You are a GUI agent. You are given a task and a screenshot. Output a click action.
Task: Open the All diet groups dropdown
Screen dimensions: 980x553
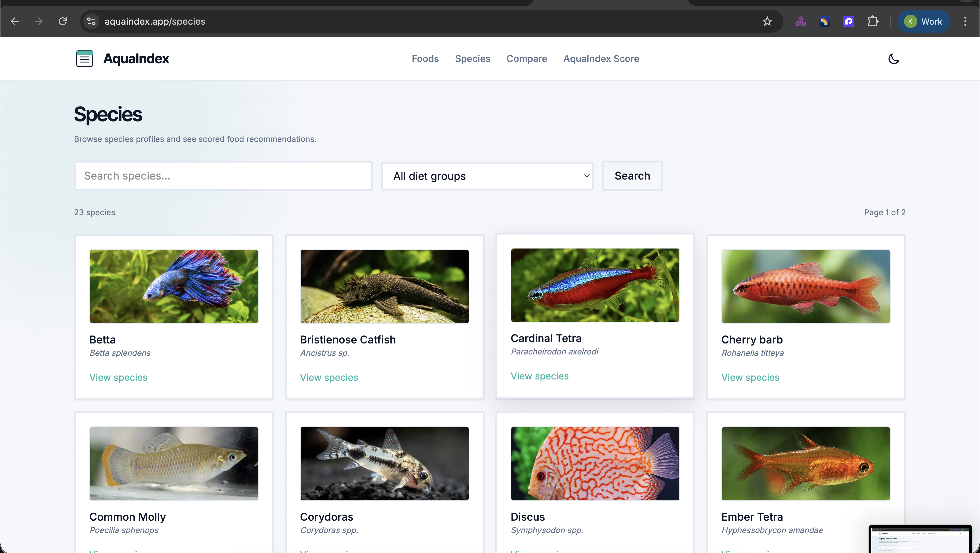click(487, 176)
